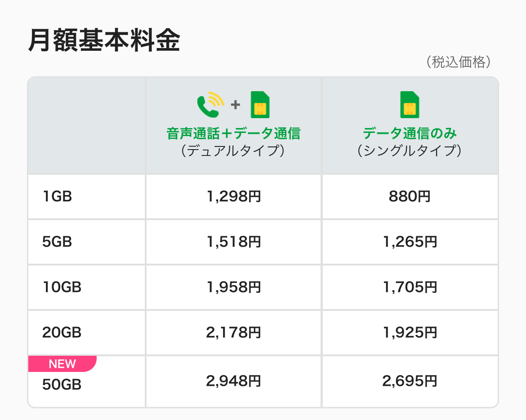
Task: Select the データ通信のみ header text
Action: (x=410, y=133)
